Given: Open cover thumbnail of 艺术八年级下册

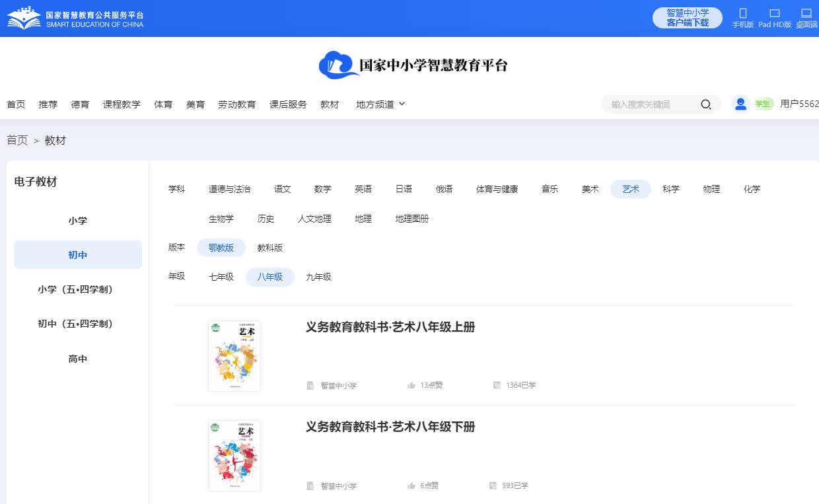Looking at the screenshot, I should 234,456.
